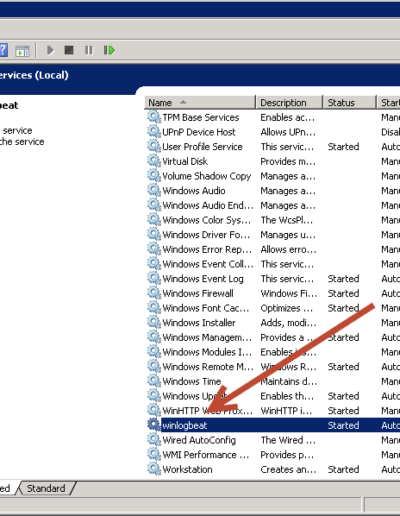This screenshot has height=516, width=400.
Task: Click the Start Service play icon
Action: click(x=50, y=50)
